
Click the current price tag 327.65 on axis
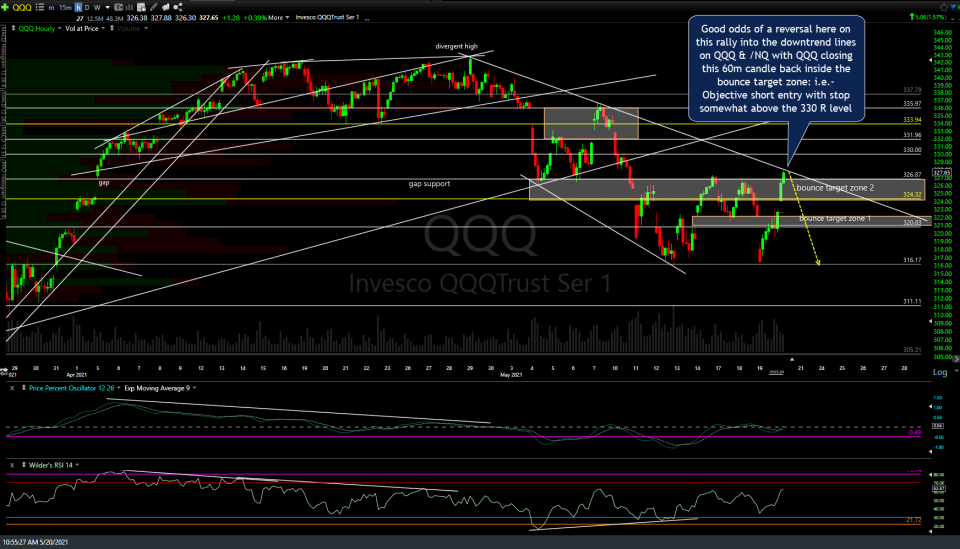942,174
